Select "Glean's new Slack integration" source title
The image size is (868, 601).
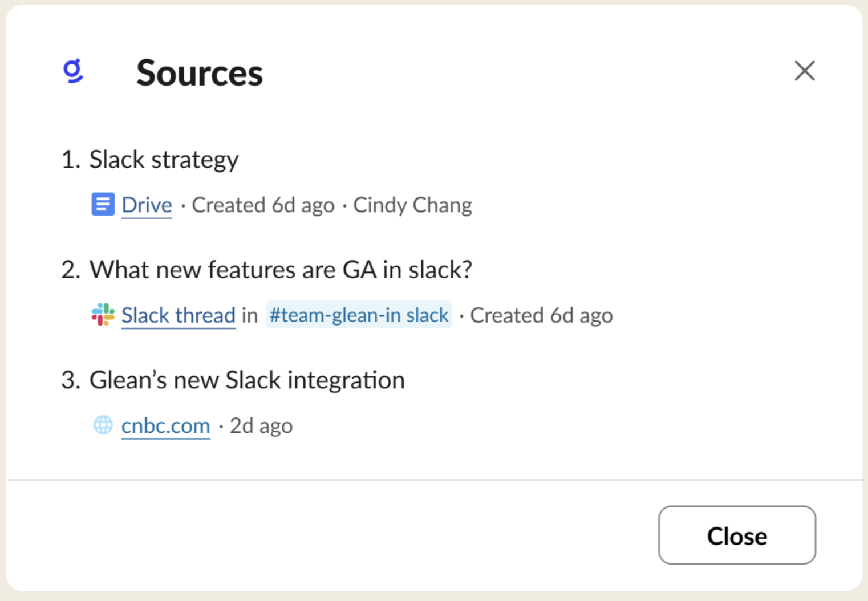(247, 380)
